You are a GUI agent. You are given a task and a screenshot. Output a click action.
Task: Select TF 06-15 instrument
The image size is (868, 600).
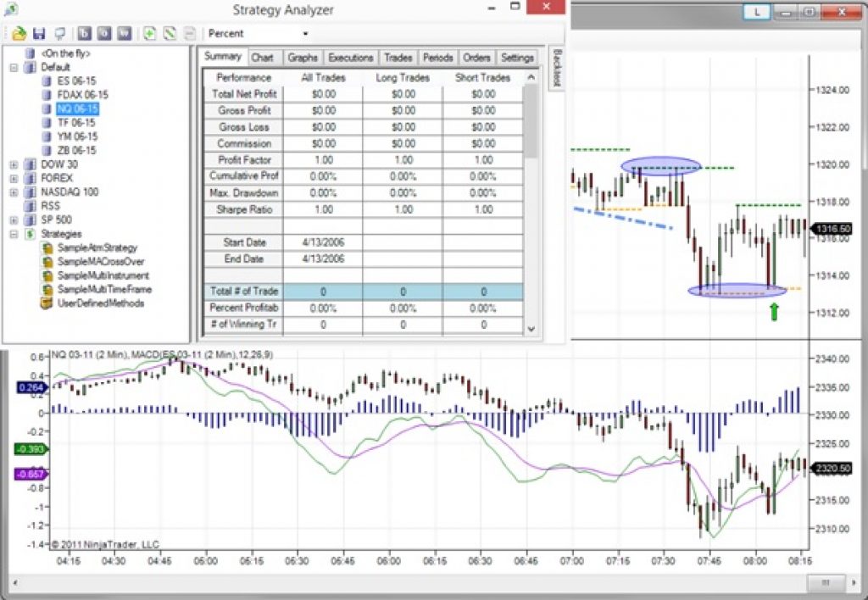[75, 122]
